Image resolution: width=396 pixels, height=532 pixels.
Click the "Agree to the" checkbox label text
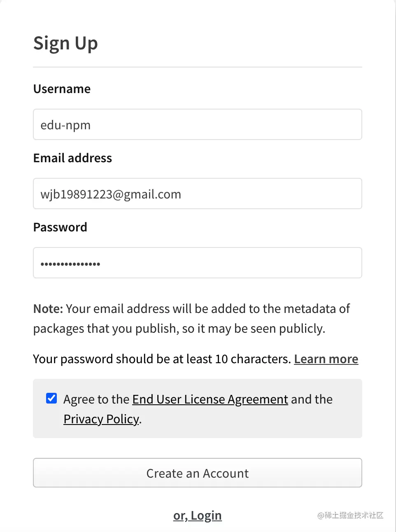[x=96, y=399]
